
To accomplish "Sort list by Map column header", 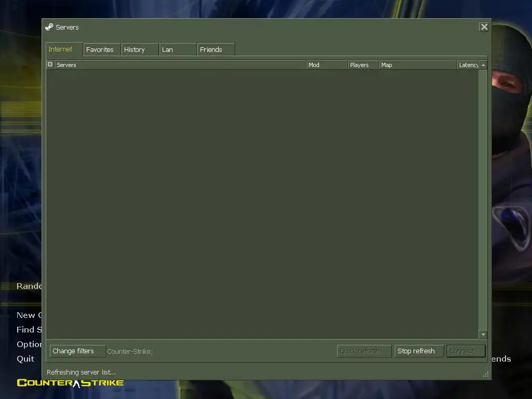I will 418,65.
